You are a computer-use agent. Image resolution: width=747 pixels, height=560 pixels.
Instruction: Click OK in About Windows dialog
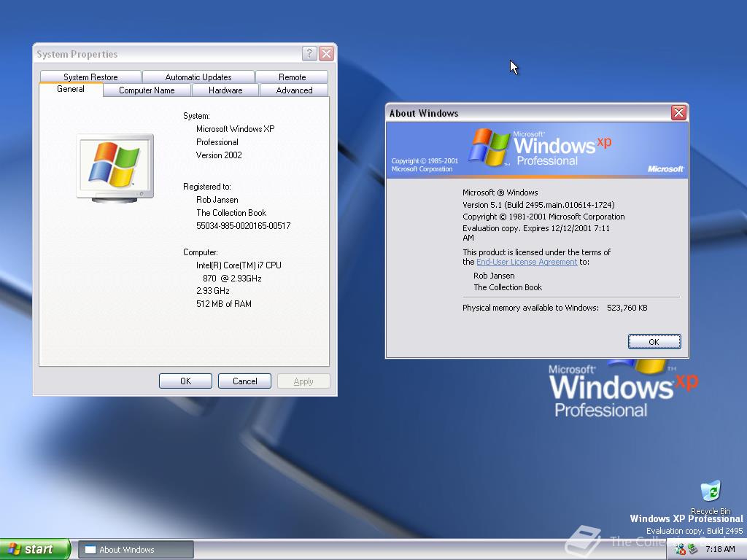coord(654,341)
